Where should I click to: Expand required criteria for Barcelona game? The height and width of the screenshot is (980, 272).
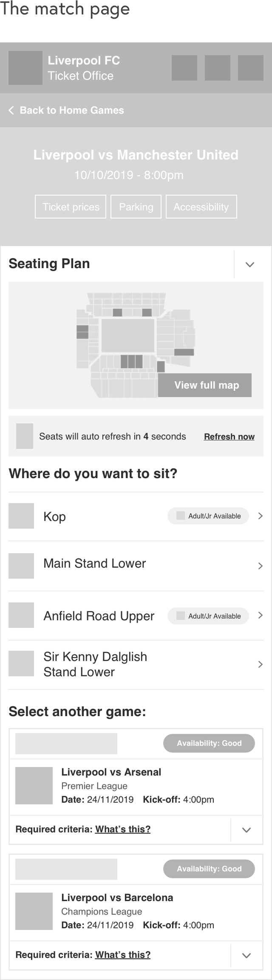pyautogui.click(x=246, y=955)
